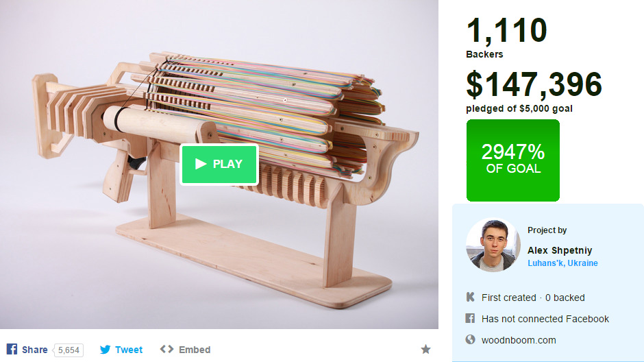644x362 pixels.
Task: Click the green 2947% of goal box
Action: pyautogui.click(x=513, y=160)
